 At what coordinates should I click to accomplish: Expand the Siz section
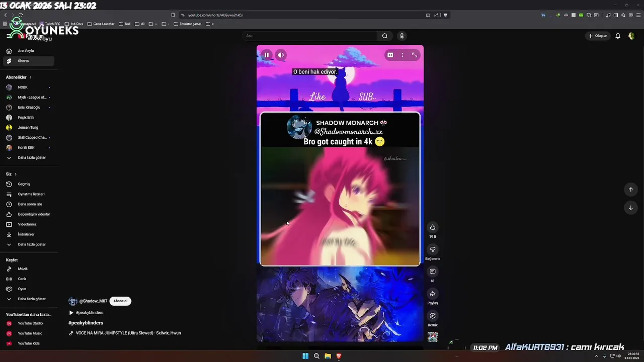coord(12,174)
